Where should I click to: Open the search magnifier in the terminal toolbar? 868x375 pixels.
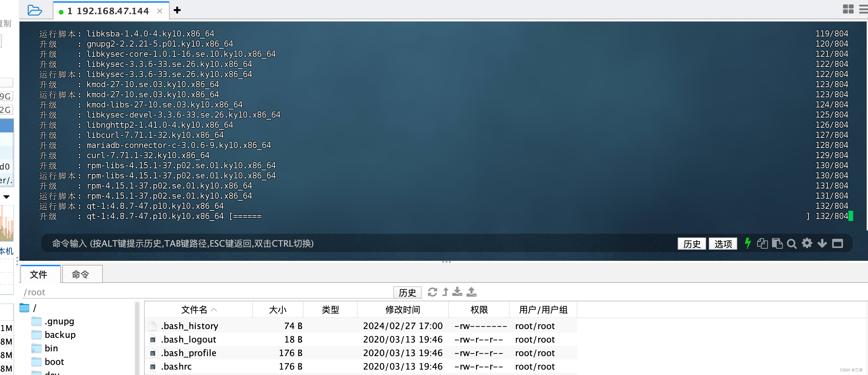click(792, 244)
